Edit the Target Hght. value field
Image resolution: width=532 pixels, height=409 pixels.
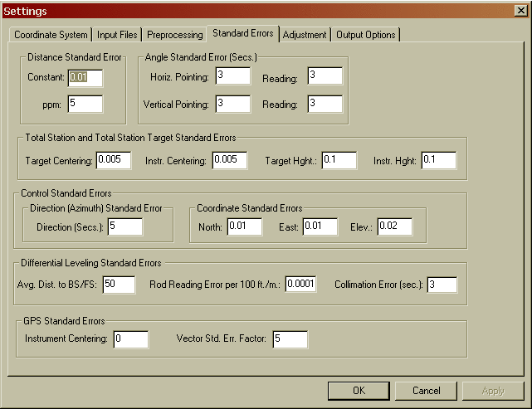[339, 160]
